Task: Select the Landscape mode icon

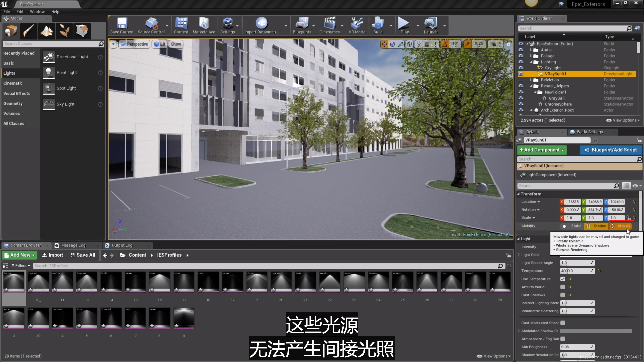Action: [47, 31]
